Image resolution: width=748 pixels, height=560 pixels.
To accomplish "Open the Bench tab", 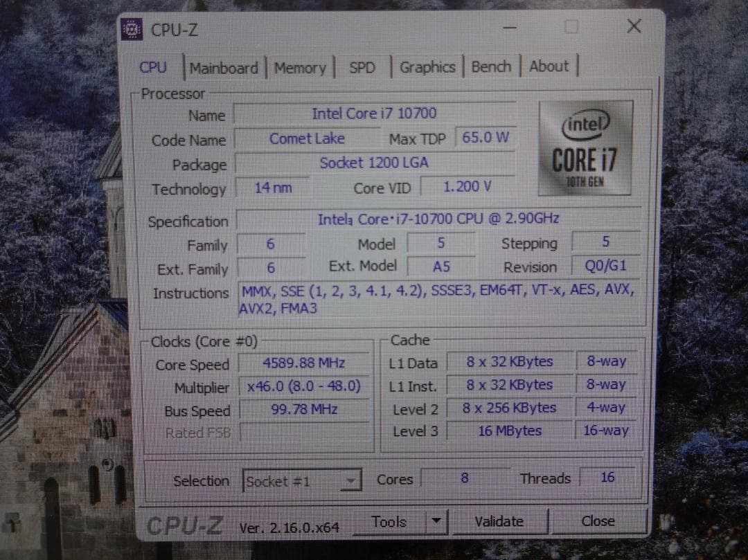I will tap(491, 66).
